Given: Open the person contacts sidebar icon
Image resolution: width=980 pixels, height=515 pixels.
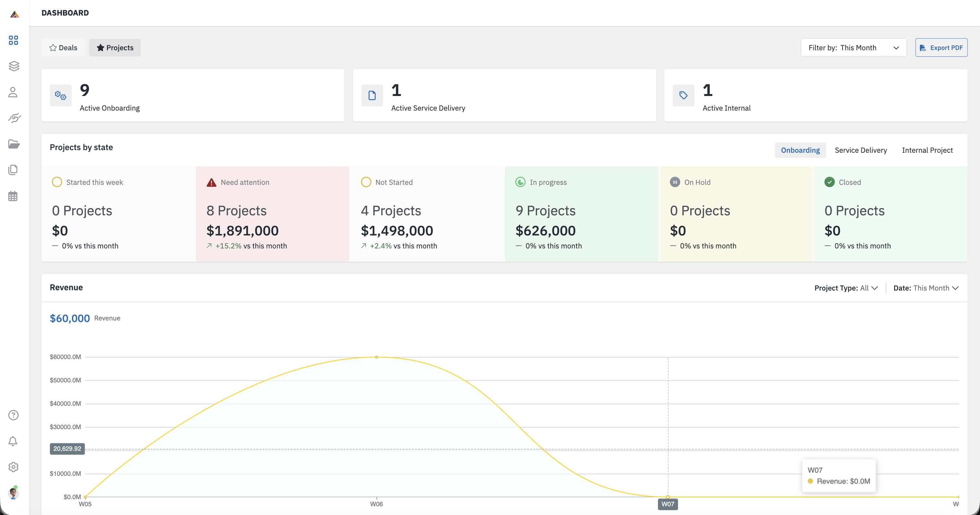Looking at the screenshot, I should (13, 92).
